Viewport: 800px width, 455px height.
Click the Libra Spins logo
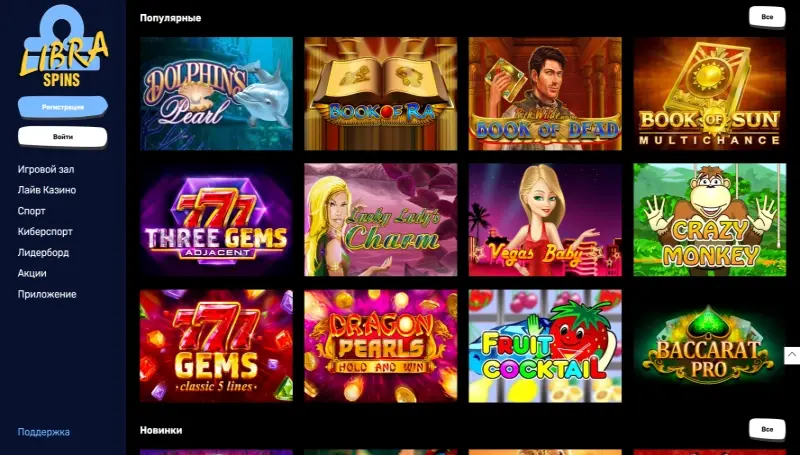63,45
